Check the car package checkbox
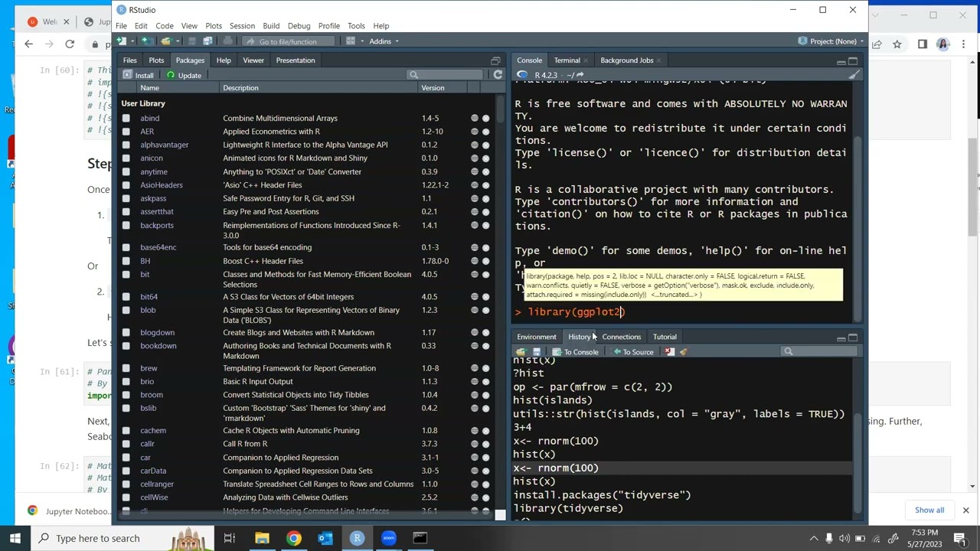This screenshot has width=980, height=551. click(126, 458)
